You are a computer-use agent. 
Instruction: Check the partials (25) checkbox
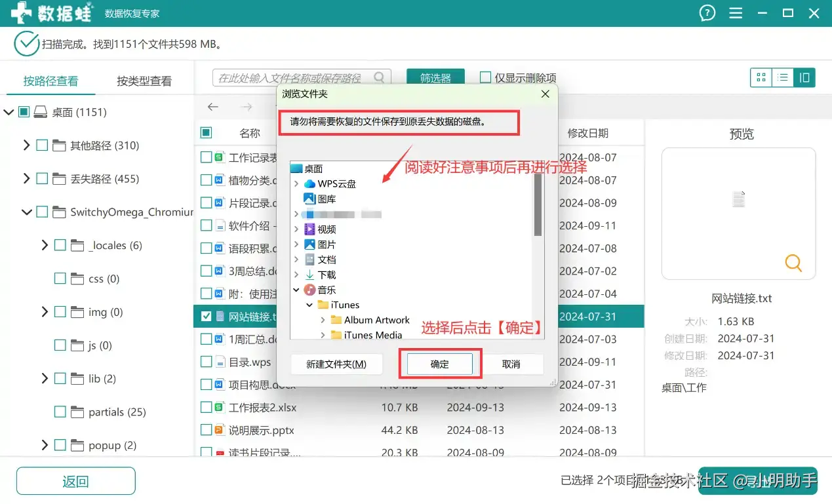tap(60, 412)
